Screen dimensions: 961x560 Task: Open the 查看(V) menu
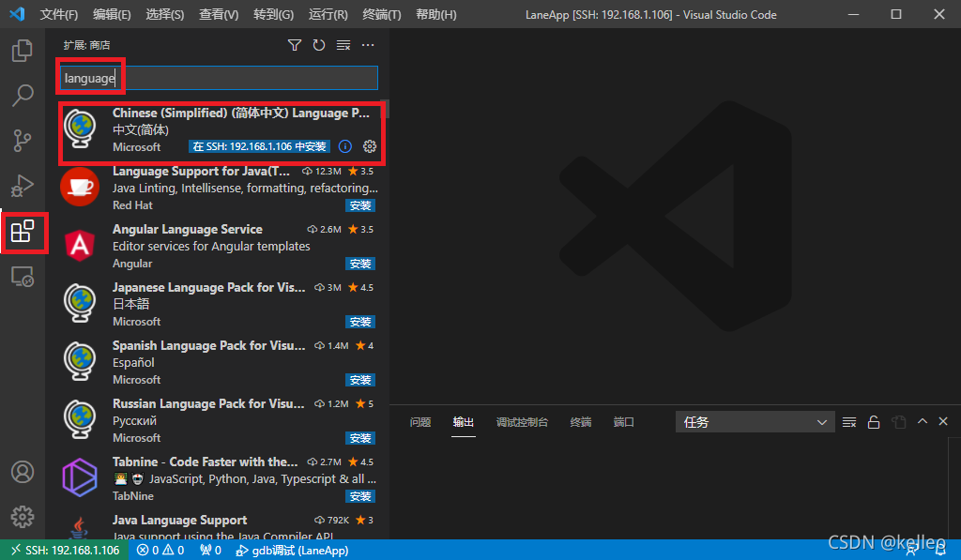point(219,14)
